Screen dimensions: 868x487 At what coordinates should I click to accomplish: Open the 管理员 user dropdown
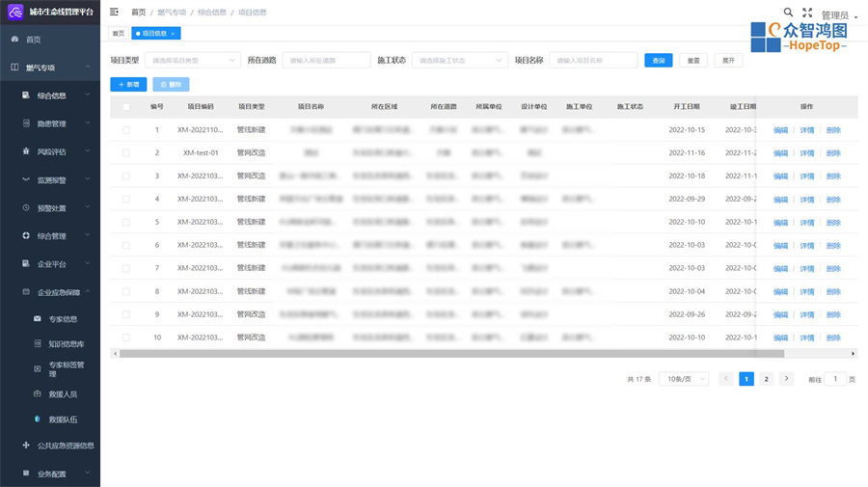(839, 15)
